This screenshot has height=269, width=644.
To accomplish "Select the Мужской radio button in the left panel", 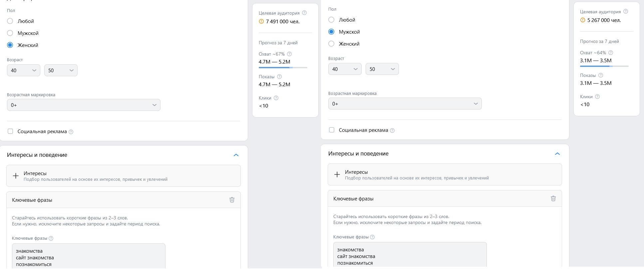I will (10, 33).
